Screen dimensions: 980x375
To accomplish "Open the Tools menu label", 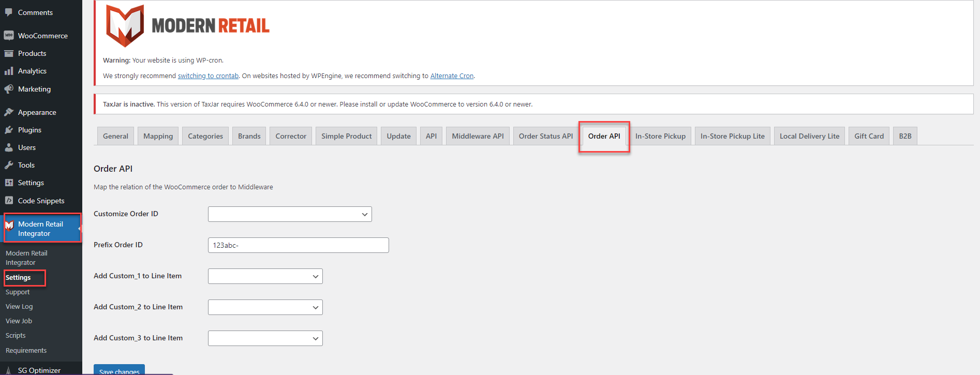I will click(x=26, y=165).
